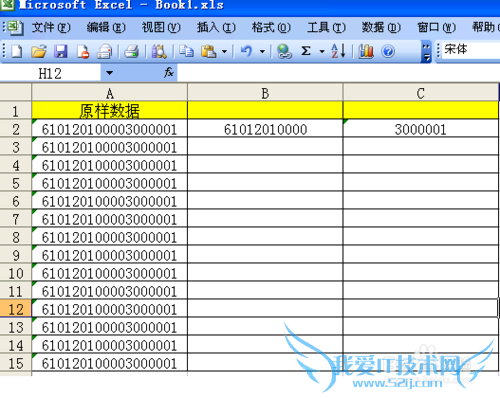Select row 15 via its header
Viewport: 500px width, 398px height.
[x=16, y=363]
